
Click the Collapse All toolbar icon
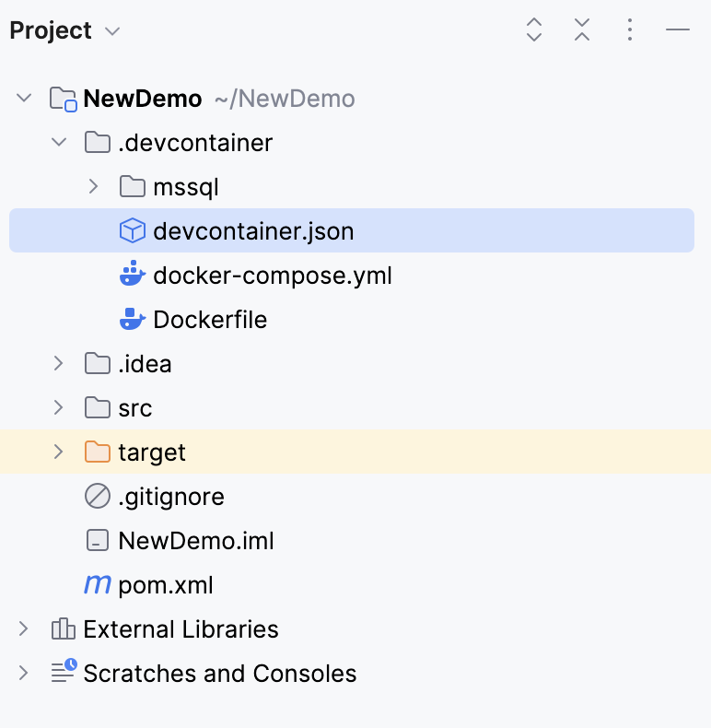point(582,30)
